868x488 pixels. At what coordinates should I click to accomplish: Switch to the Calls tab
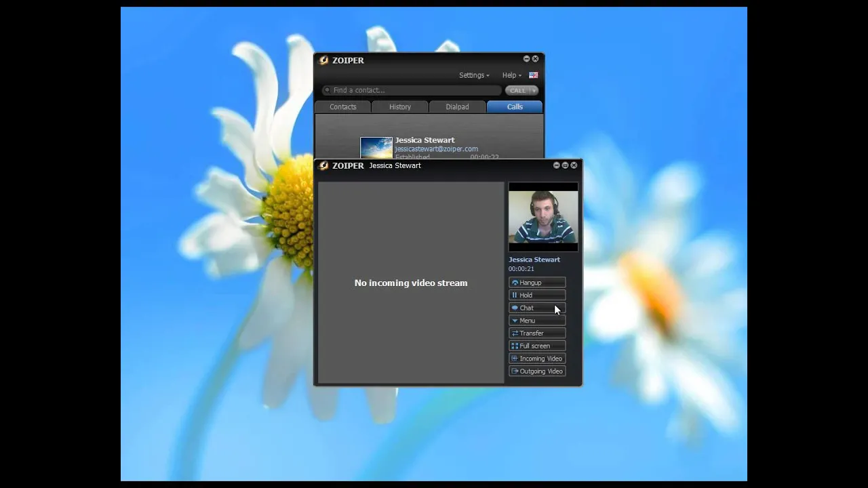515,107
